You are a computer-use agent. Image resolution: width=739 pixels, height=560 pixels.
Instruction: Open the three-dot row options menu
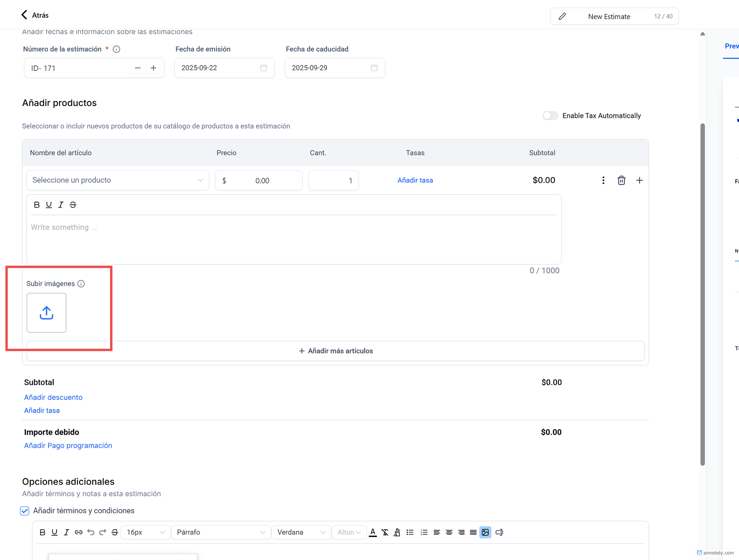(x=603, y=180)
